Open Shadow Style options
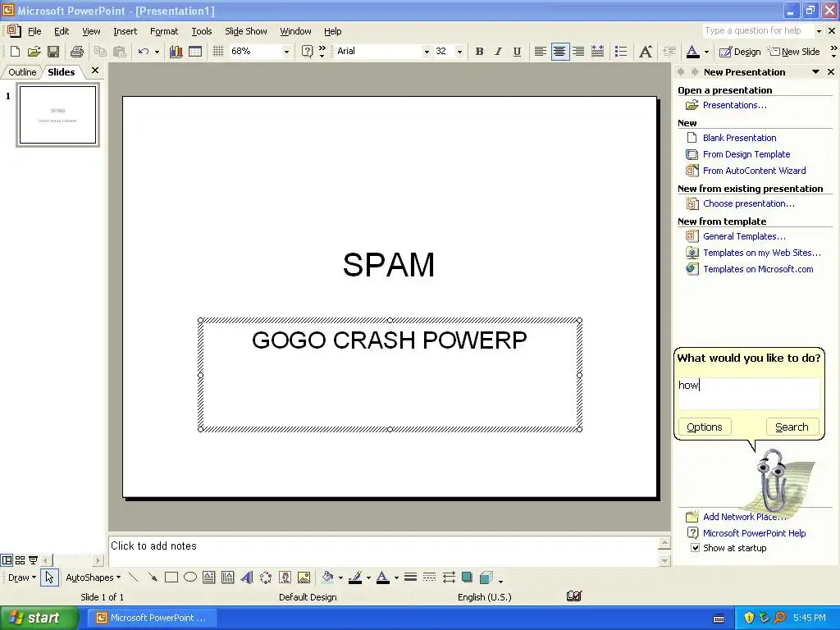This screenshot has width=840, height=630. pyautogui.click(x=467, y=577)
